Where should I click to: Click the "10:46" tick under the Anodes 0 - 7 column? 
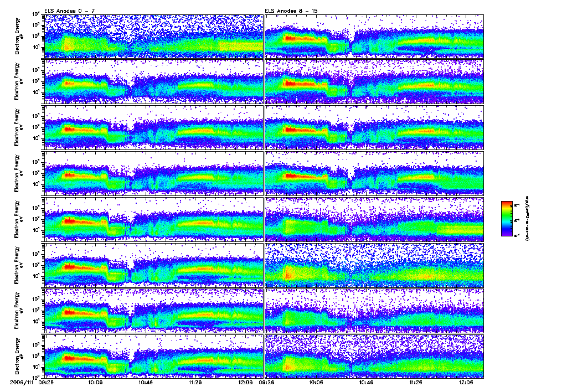[146, 382]
